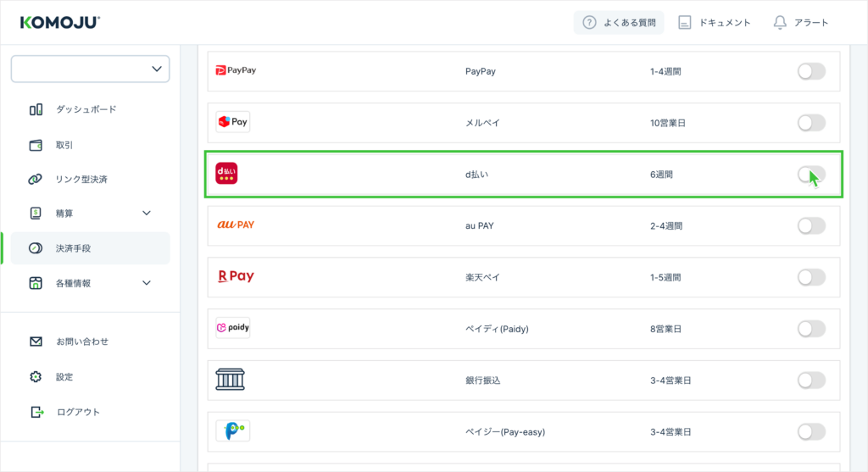Click the logout arrow icon
This screenshot has width=868, height=472.
36,412
